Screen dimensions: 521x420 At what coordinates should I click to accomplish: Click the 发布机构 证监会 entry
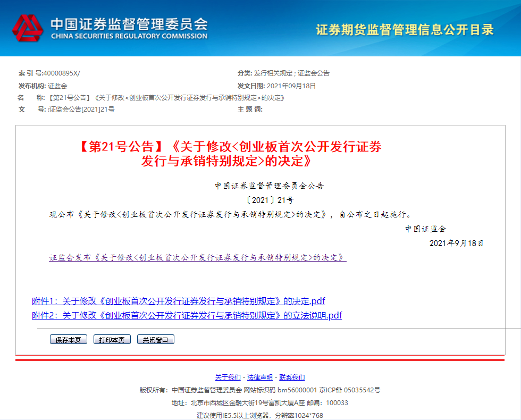[x=57, y=86]
